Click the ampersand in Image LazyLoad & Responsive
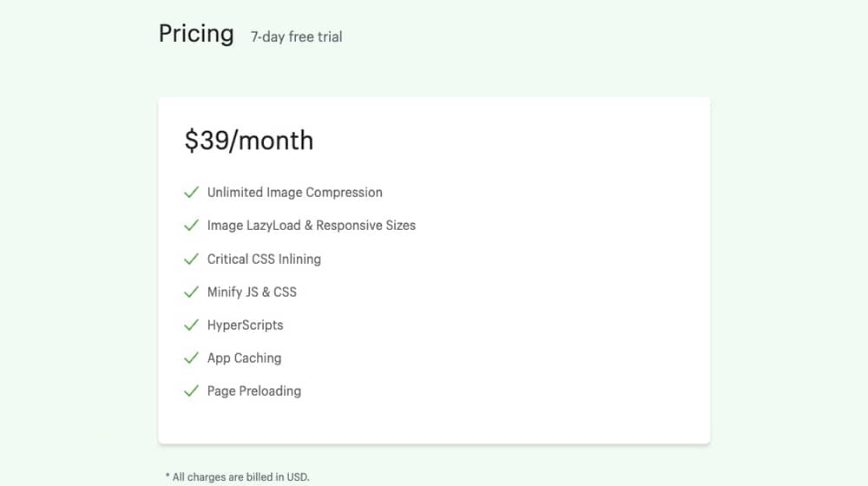 (x=308, y=226)
